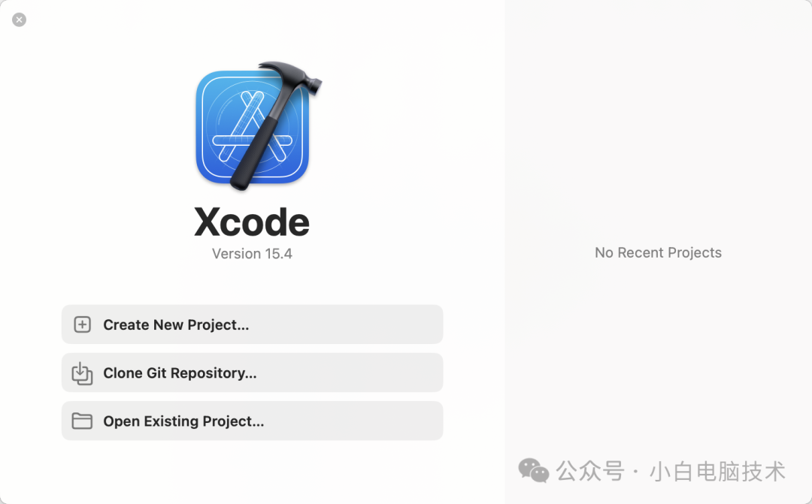Start a new project via Create New Project…
The width and height of the screenshot is (812, 504).
click(x=252, y=324)
